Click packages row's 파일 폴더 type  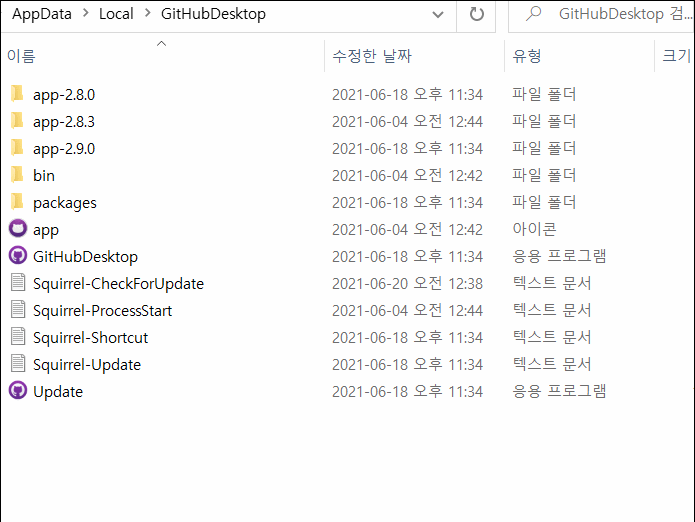(x=544, y=202)
